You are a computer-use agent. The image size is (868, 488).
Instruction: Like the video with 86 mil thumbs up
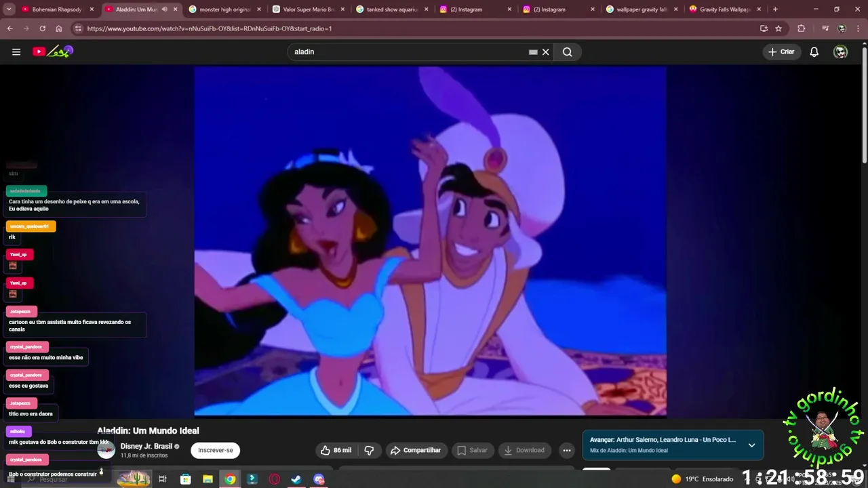[x=336, y=450]
